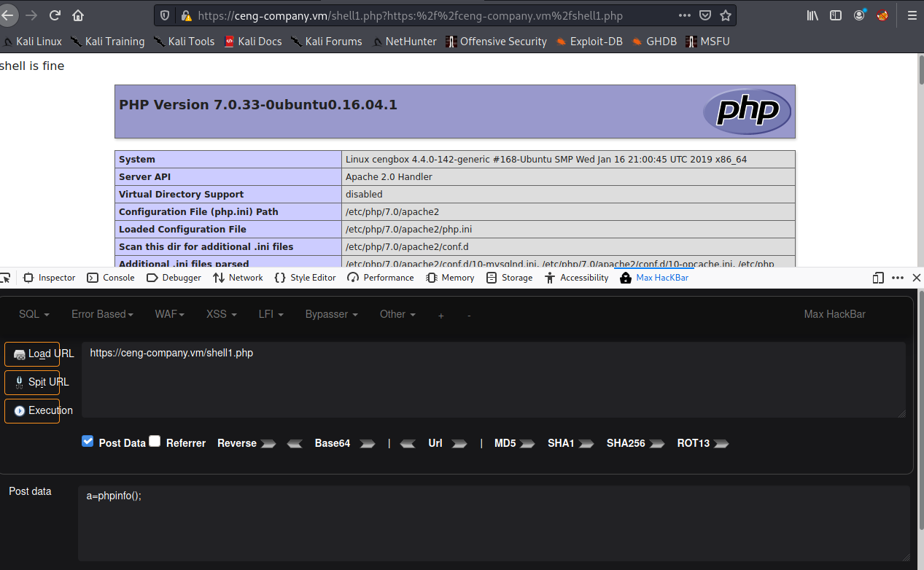Screen dimensions: 924x570
Task: Open Firefox account icon
Action: 860,15
